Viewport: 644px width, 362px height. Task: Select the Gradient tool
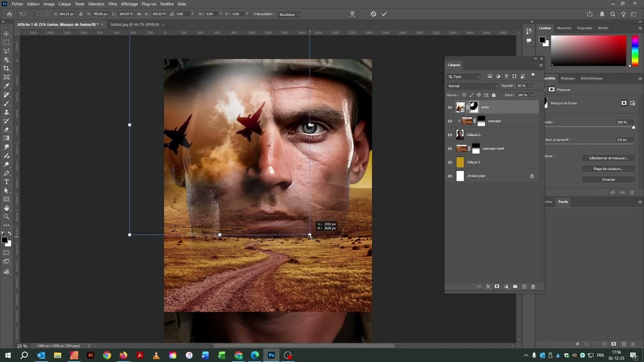coord(7,138)
